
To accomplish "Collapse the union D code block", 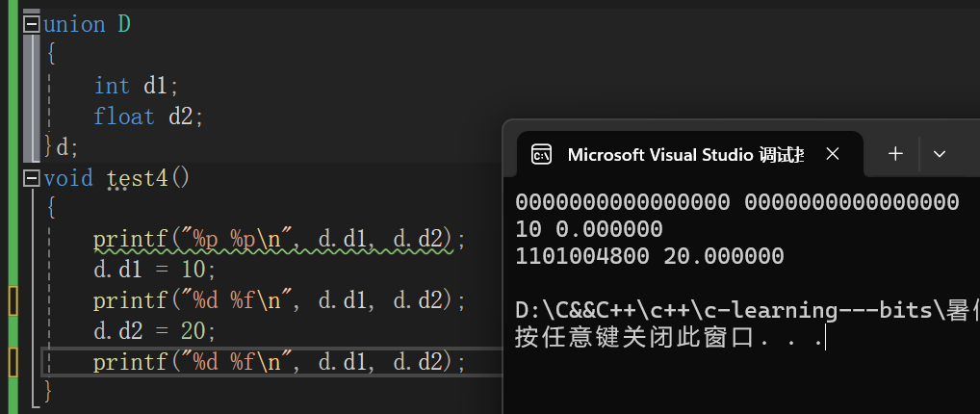I will 31,24.
